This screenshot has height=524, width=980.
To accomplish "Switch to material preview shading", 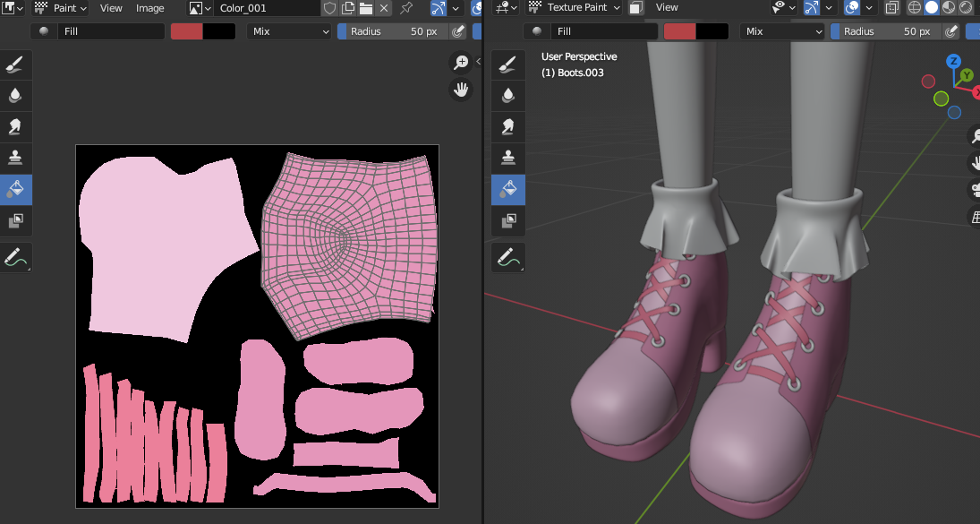I will pyautogui.click(x=948, y=7).
